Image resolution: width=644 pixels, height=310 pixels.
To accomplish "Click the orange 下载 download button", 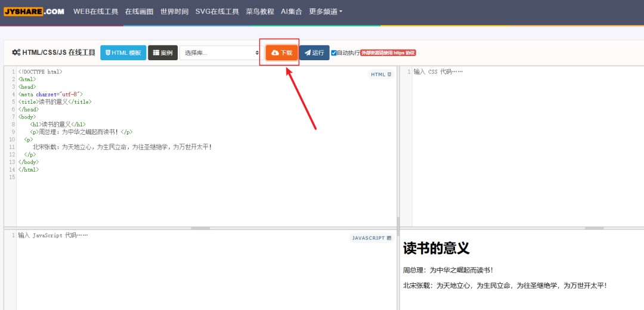I will pyautogui.click(x=281, y=52).
